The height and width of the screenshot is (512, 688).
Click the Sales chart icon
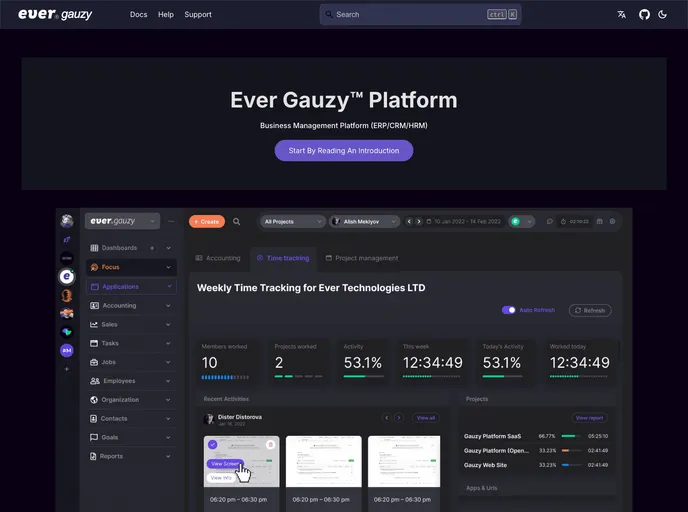coord(94,325)
